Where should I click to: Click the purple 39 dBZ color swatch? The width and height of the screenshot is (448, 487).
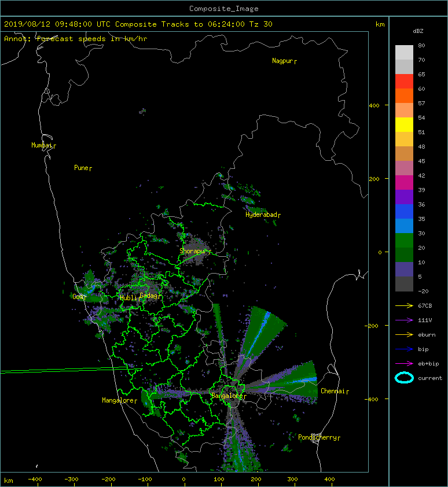(404, 197)
